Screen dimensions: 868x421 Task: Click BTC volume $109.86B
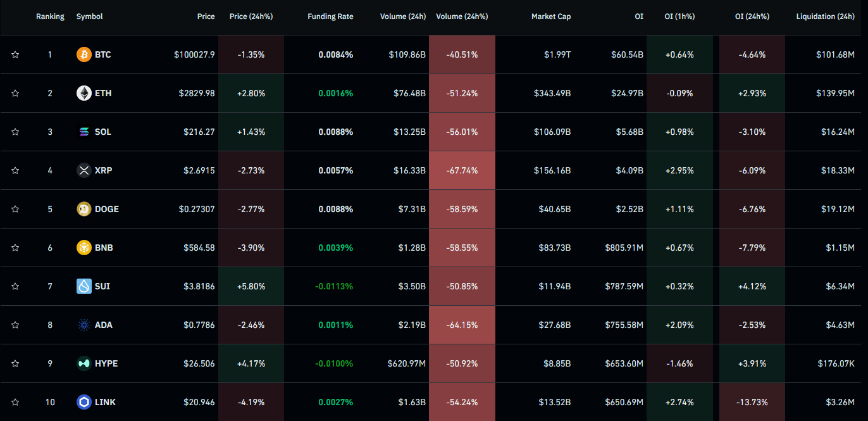pos(407,55)
